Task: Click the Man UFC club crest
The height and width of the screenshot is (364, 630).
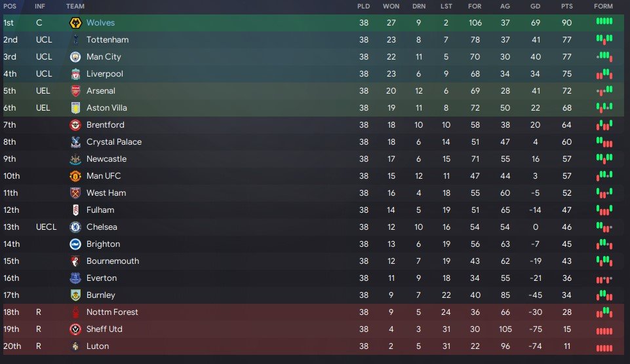Action: tap(75, 175)
